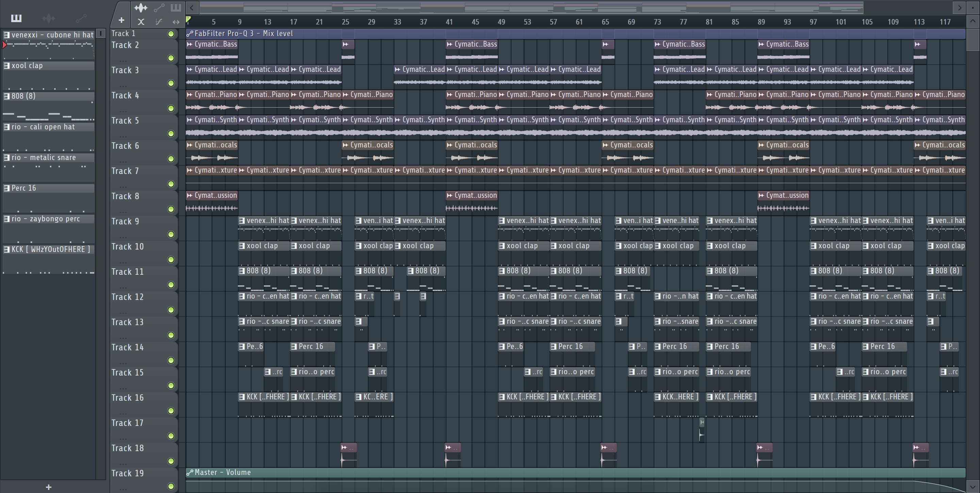Click the Track 3 header label
This screenshot has height=493, width=980.
(125, 70)
